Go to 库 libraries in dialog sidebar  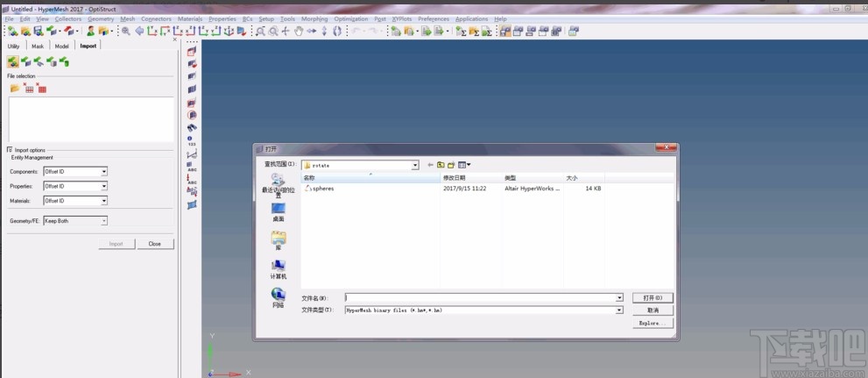278,240
